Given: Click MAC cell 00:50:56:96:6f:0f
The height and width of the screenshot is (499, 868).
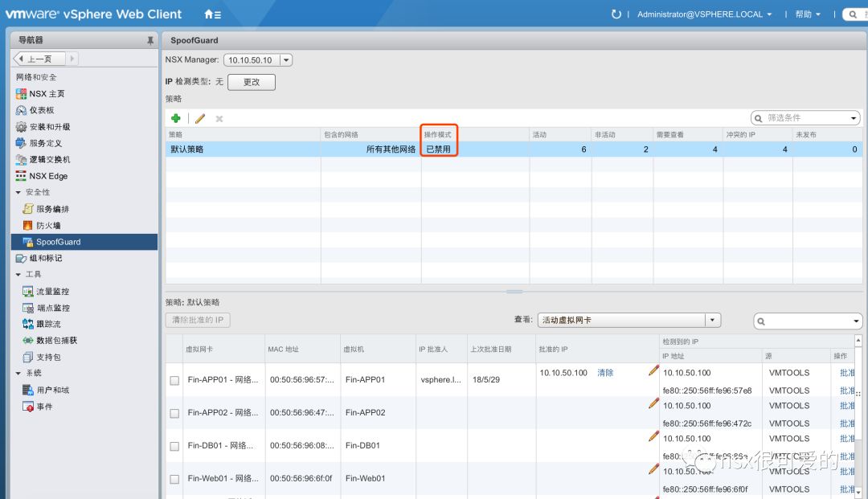Looking at the screenshot, I should [x=302, y=479].
